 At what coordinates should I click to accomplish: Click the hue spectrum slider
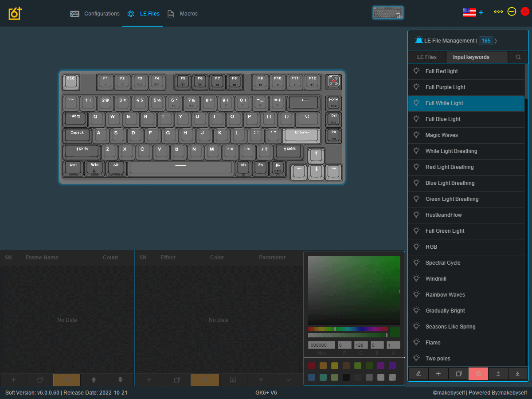[x=348, y=329]
